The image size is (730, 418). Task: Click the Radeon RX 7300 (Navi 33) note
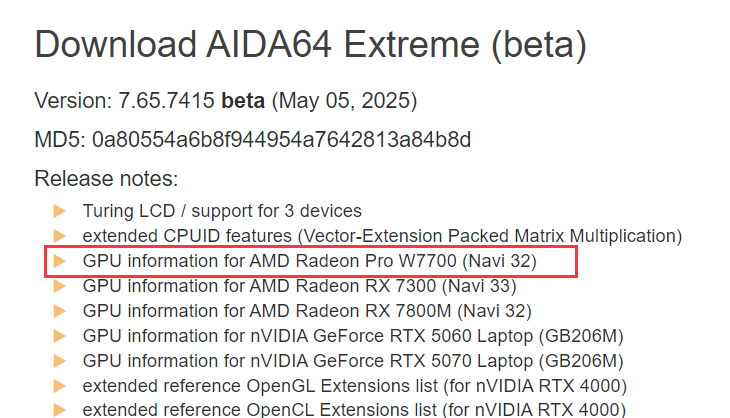pos(299,286)
